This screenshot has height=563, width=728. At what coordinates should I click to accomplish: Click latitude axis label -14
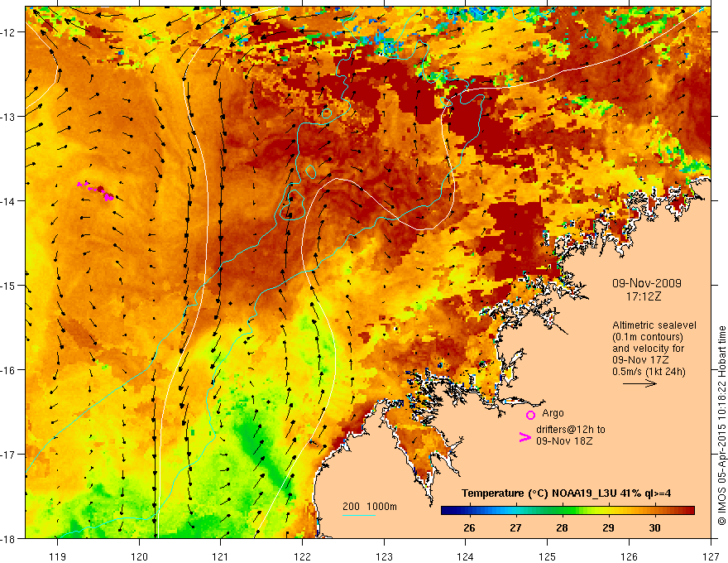9,201
